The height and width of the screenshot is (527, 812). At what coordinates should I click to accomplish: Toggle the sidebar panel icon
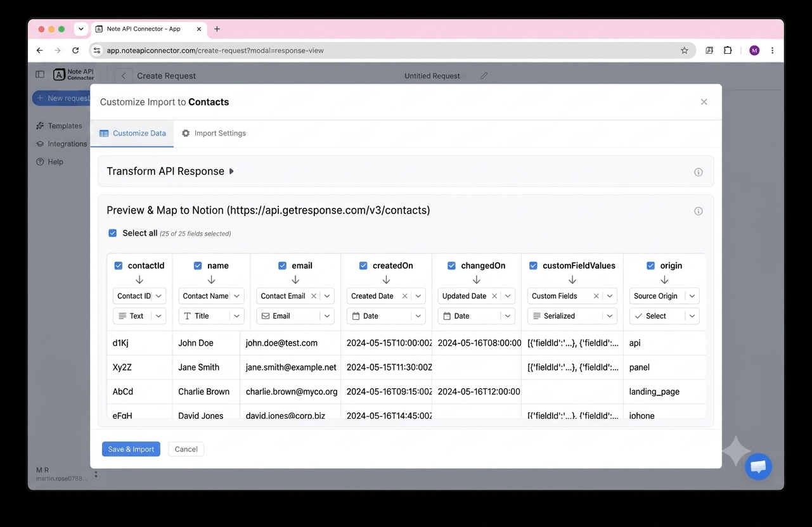[x=40, y=75]
